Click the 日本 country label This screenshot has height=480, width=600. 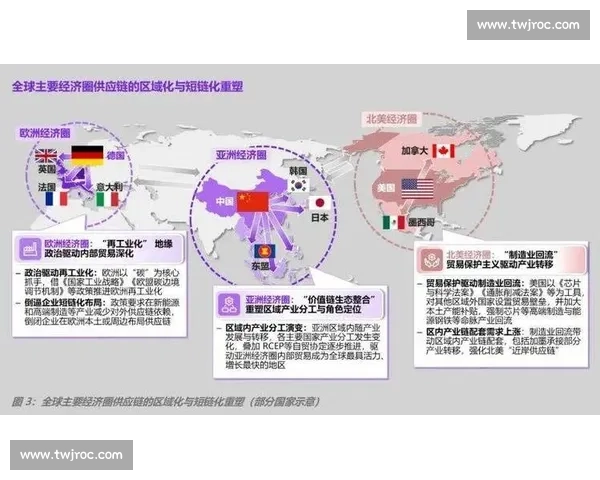coord(320,217)
